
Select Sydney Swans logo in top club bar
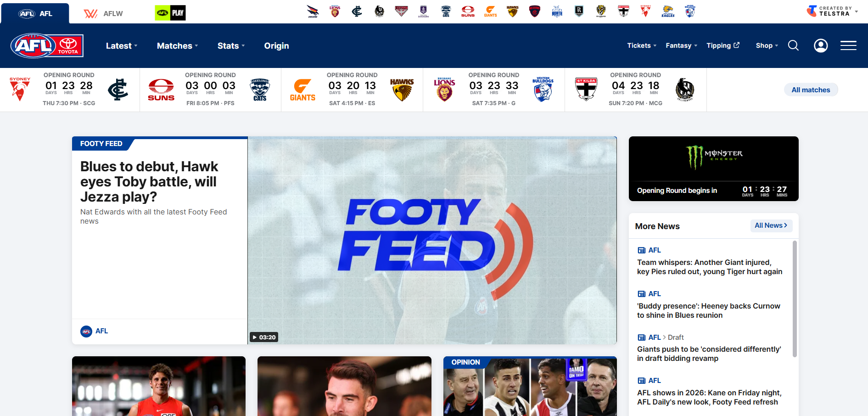coord(645,11)
